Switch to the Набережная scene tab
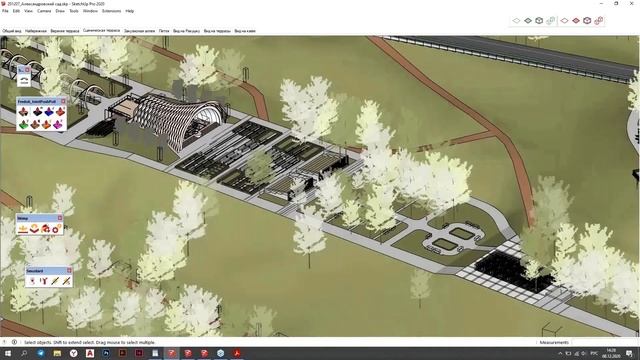 pyautogui.click(x=36, y=31)
